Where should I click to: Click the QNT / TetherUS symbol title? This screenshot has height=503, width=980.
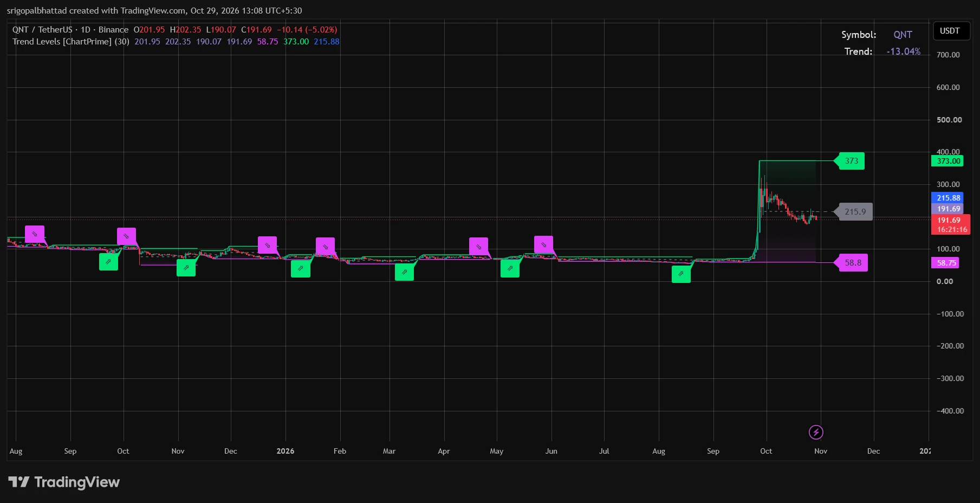(70, 30)
